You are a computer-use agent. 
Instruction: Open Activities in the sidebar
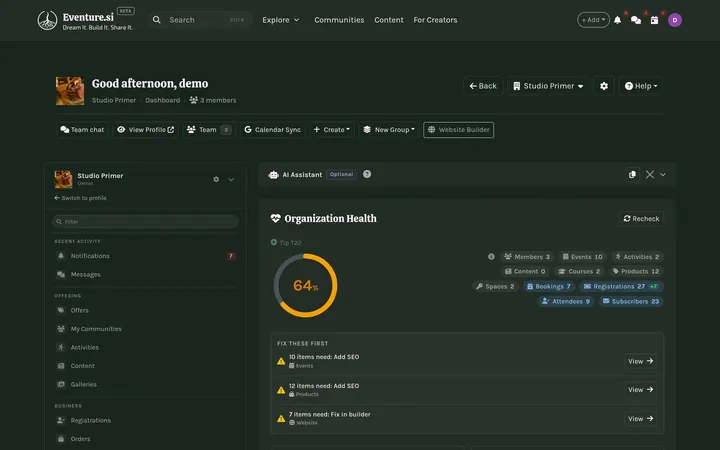tap(146, 347)
